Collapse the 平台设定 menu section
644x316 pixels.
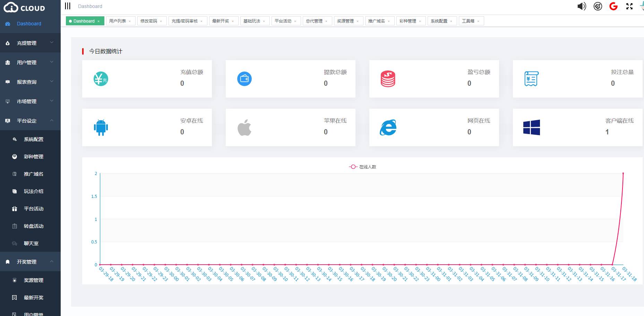[x=30, y=120]
